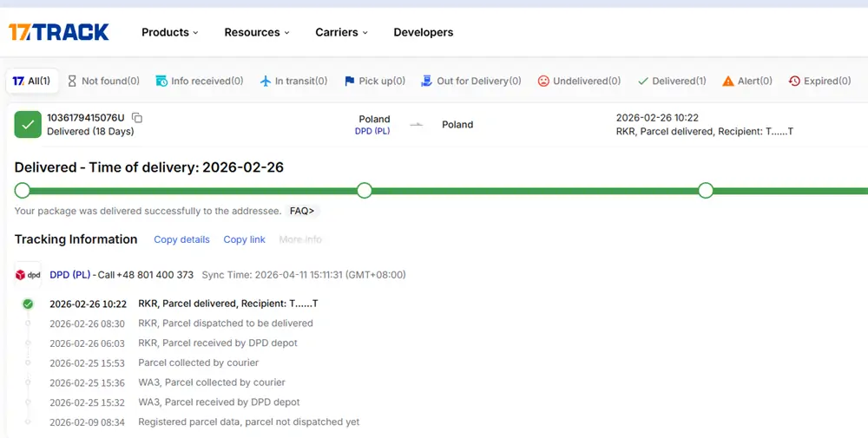Viewport: 868px width, 438px height.
Task: Click the Out for Delivery hand-parcel icon
Action: tap(426, 82)
